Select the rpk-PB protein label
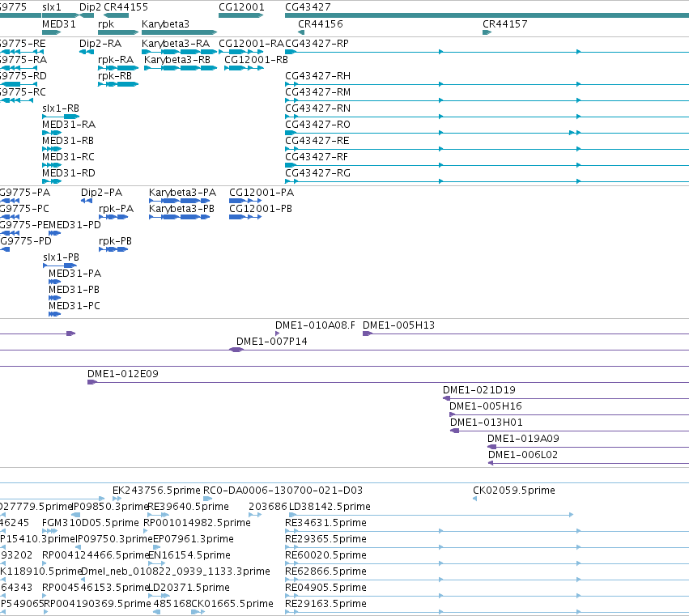 (x=115, y=240)
